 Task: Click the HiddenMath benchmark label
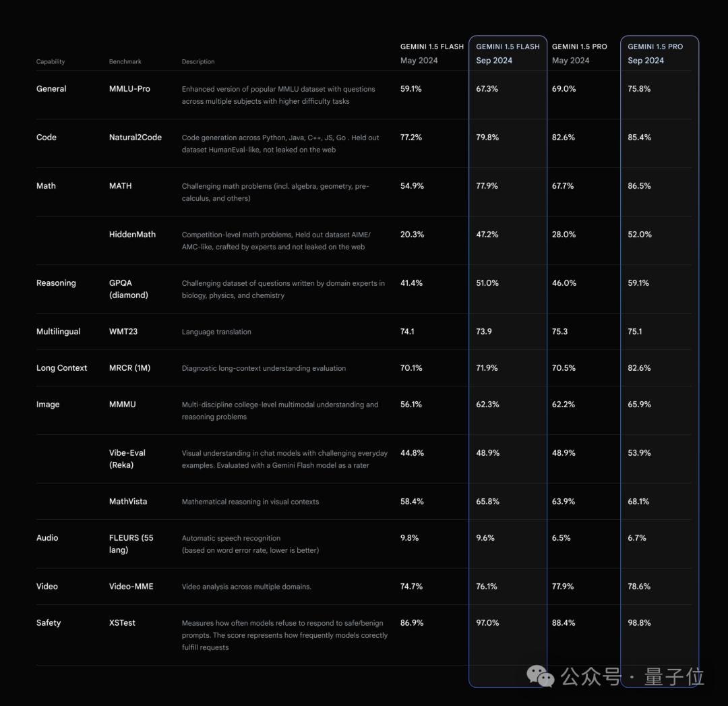point(132,235)
